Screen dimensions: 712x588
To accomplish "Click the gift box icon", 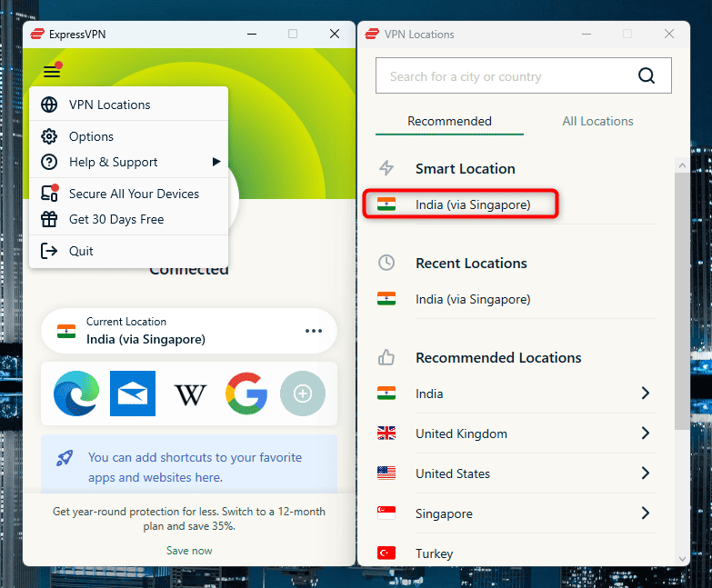I will pos(49,219).
